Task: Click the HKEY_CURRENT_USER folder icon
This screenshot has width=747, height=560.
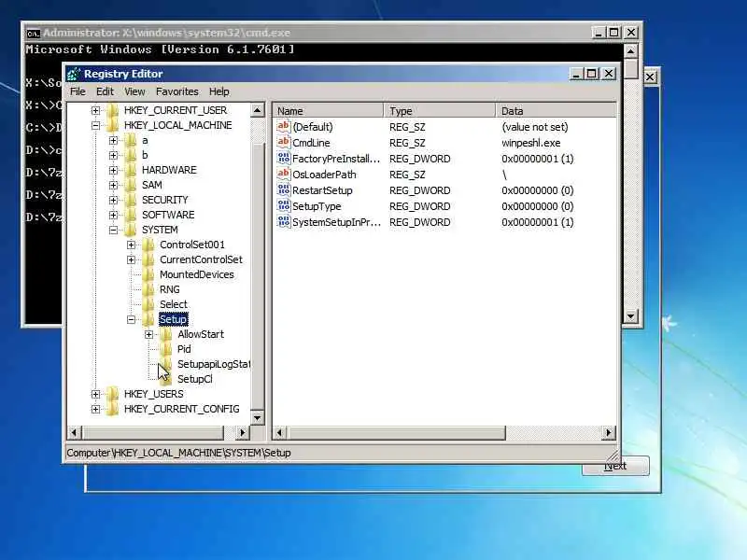Action: [113, 110]
